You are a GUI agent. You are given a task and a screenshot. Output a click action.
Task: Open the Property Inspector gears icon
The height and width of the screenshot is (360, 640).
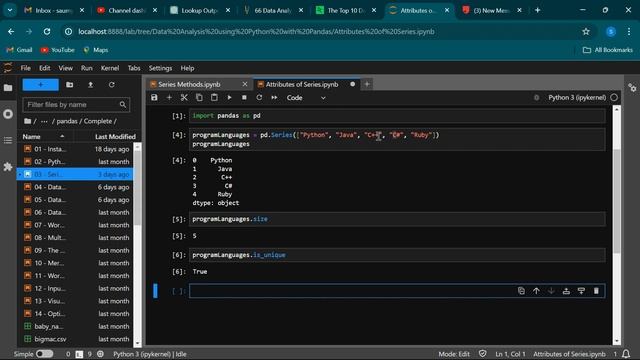pos(632,88)
